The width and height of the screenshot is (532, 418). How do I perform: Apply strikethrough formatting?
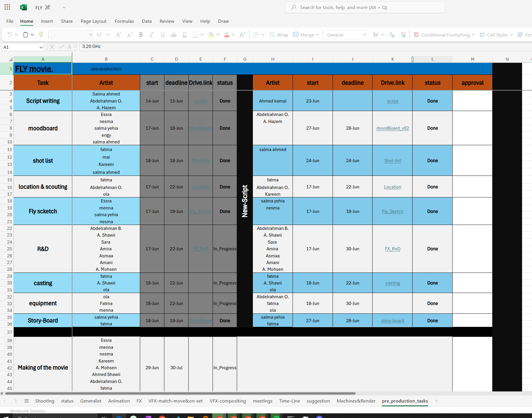tap(173, 35)
